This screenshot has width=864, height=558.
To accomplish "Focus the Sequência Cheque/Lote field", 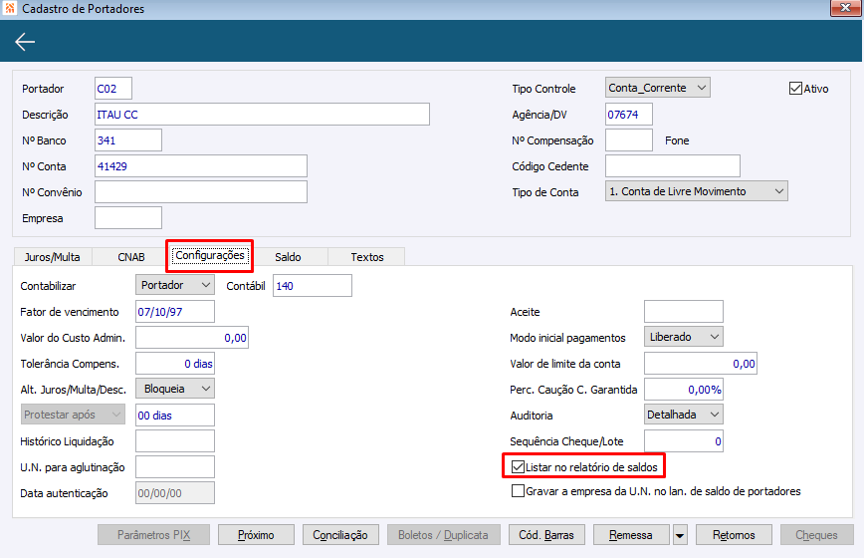I will [683, 441].
